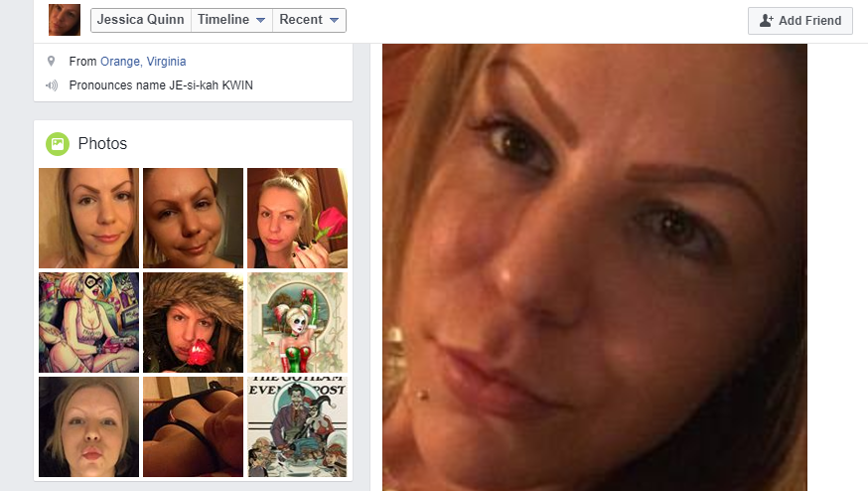Viewport: 868px width, 491px height.
Task: Expand the Timeline dropdown arrow
Action: (260, 20)
